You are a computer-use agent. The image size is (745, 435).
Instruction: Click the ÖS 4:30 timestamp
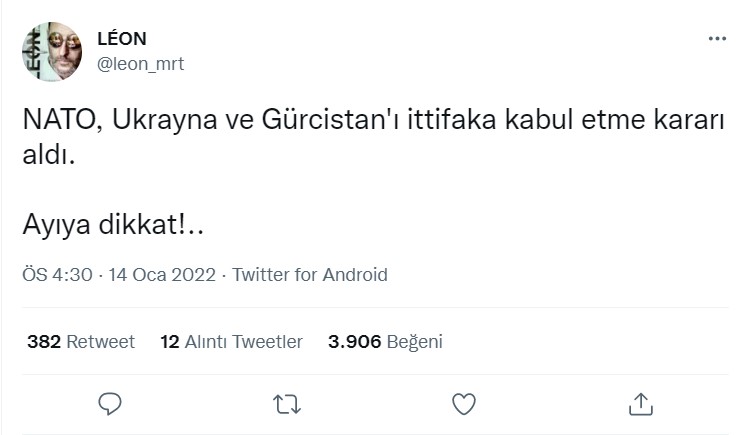click(x=58, y=275)
